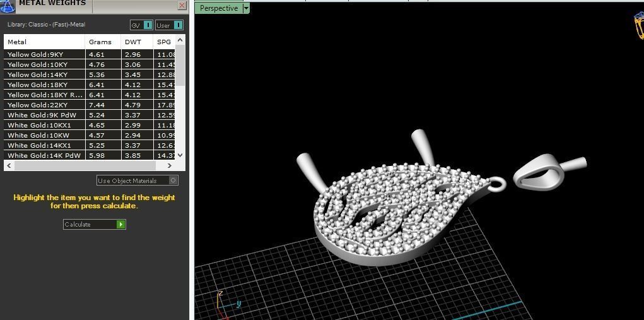Select the Yellow Gold:18KY R... row
This screenshot has height=320, width=644.
tap(90, 95)
